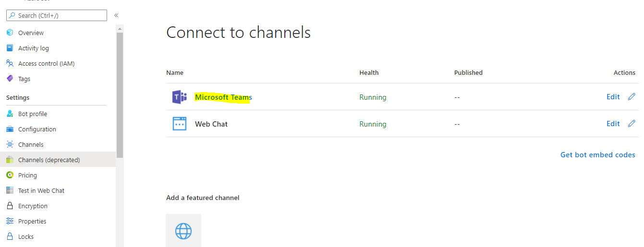Click the Locks padlock icon
Screen dimensions: 644x247
pos(10,236)
